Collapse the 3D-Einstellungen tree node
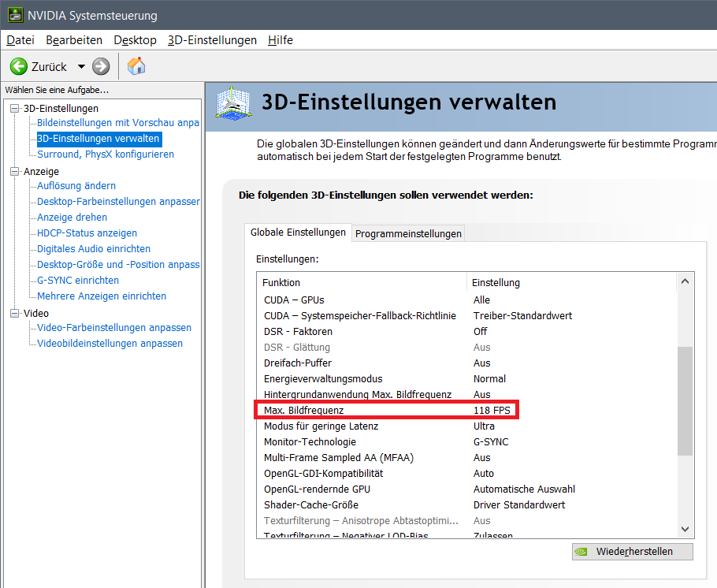The width and height of the screenshot is (717, 588). point(15,109)
